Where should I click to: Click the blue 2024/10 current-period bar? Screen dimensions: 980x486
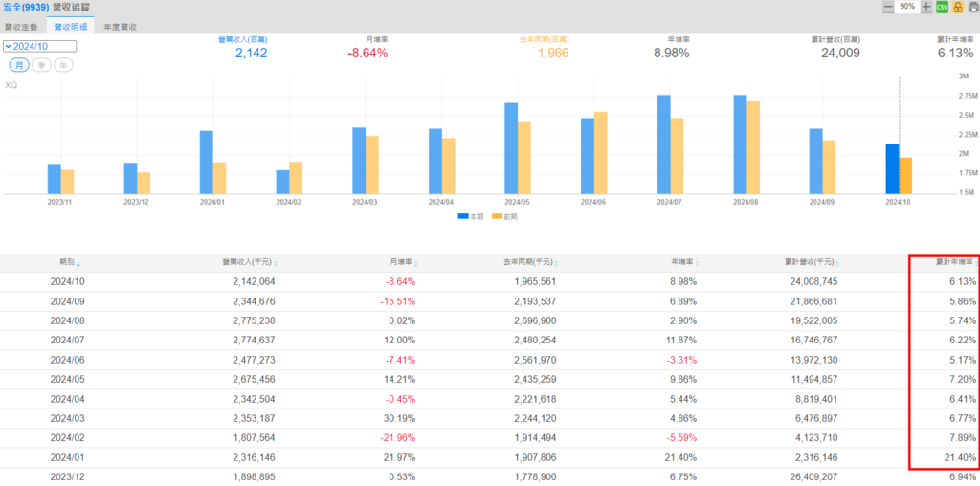pos(893,168)
